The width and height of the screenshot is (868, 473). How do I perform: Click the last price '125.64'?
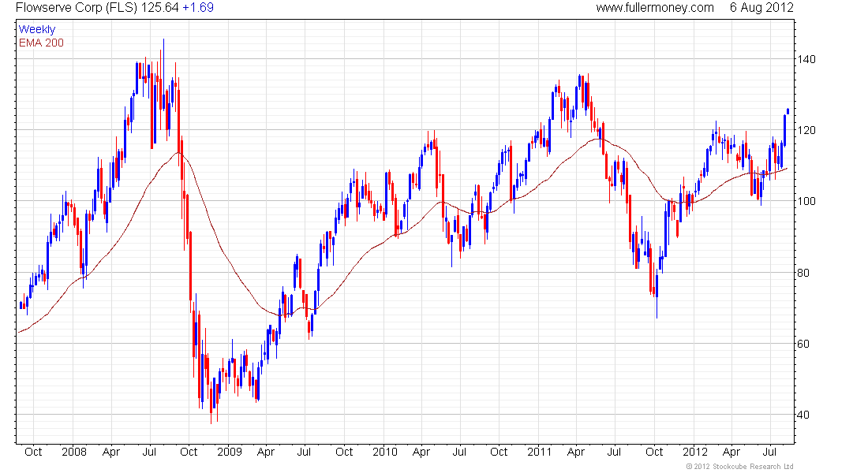click(x=159, y=8)
